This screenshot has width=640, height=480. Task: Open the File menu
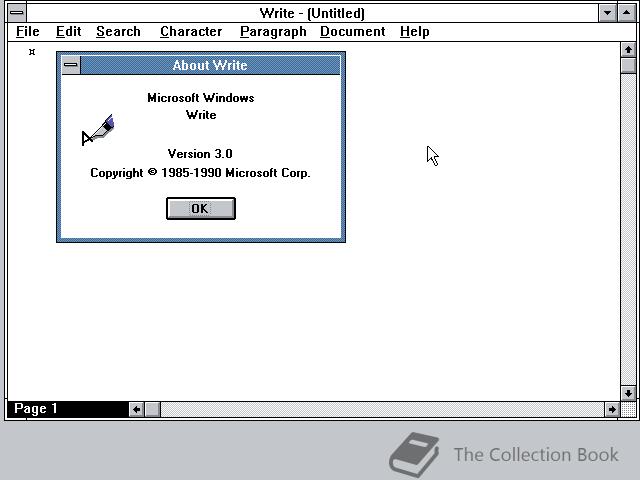28,31
